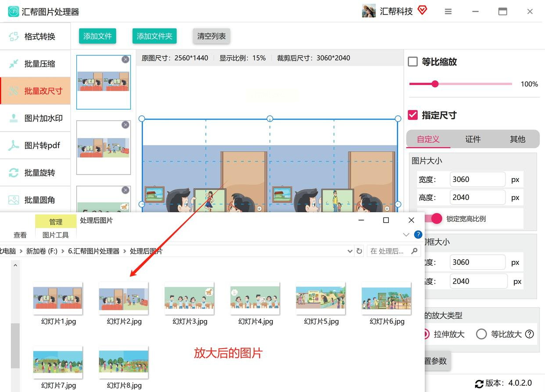Click the 清空列表 button
This screenshot has width=545, height=392.
coord(212,36)
